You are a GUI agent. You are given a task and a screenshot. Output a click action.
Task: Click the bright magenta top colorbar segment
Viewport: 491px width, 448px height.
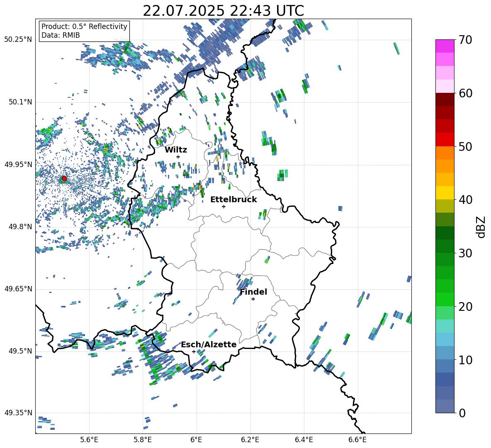click(x=445, y=46)
